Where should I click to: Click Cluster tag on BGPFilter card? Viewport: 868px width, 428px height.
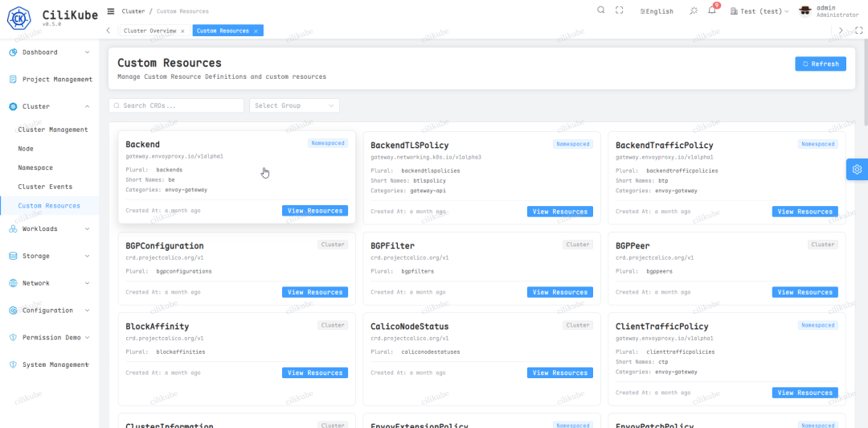577,245
